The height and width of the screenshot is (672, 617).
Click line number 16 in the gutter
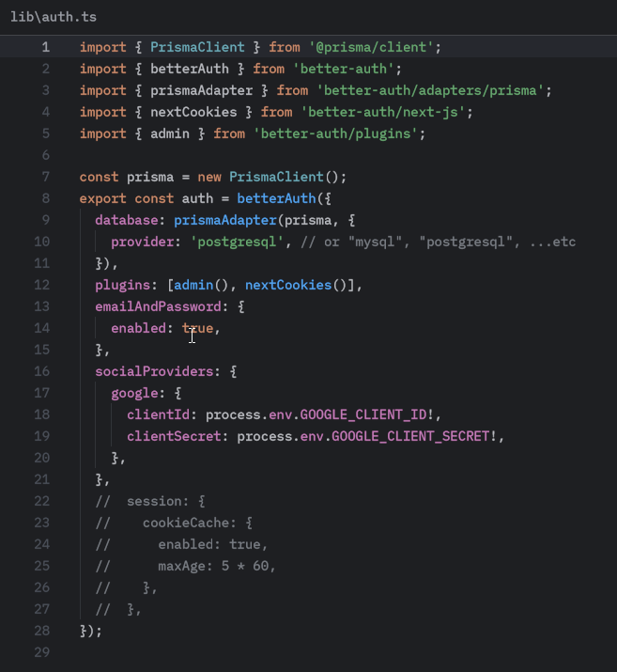click(42, 371)
